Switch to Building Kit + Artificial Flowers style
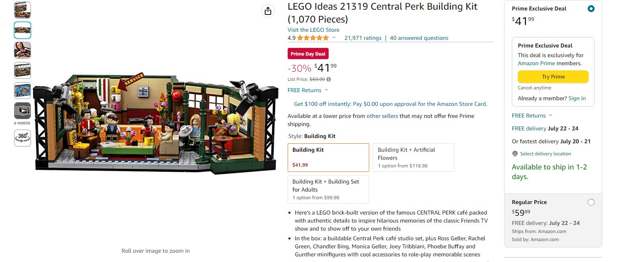 tap(413, 157)
